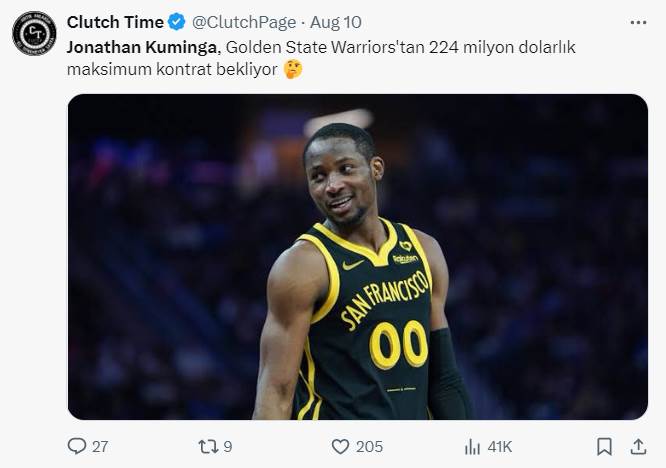Open the reply speech bubble icon
Screen dimensions: 666x468
(77, 446)
